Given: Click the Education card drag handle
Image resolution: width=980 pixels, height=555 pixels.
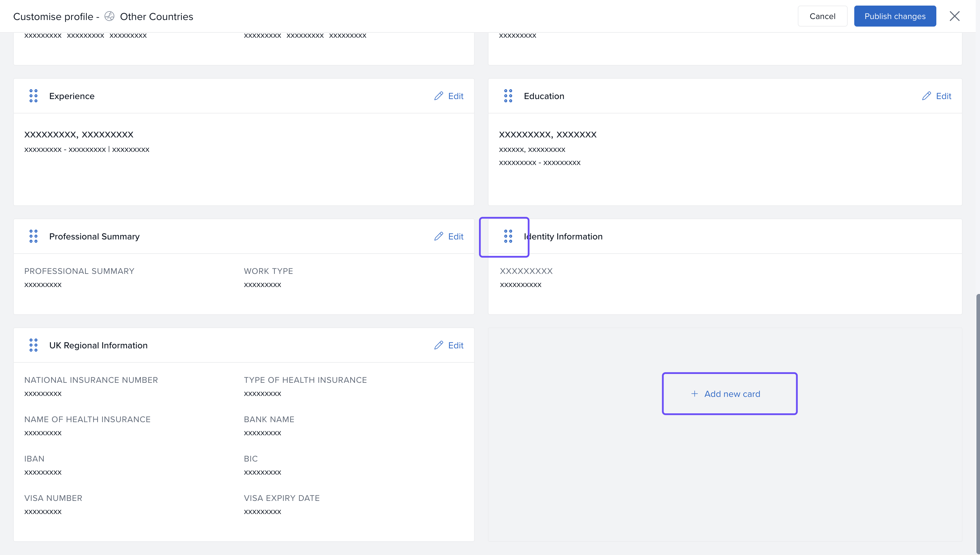Looking at the screenshot, I should [x=508, y=96].
